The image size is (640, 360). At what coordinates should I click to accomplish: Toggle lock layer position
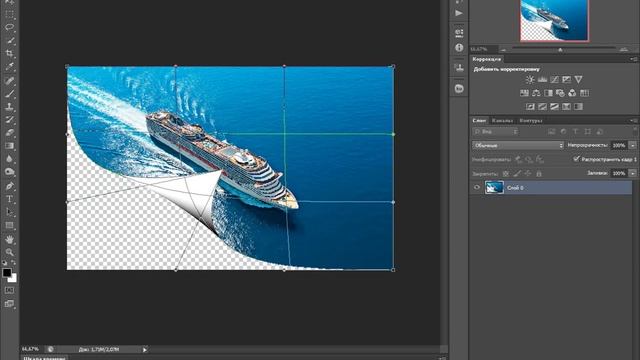pyautogui.click(x=528, y=173)
